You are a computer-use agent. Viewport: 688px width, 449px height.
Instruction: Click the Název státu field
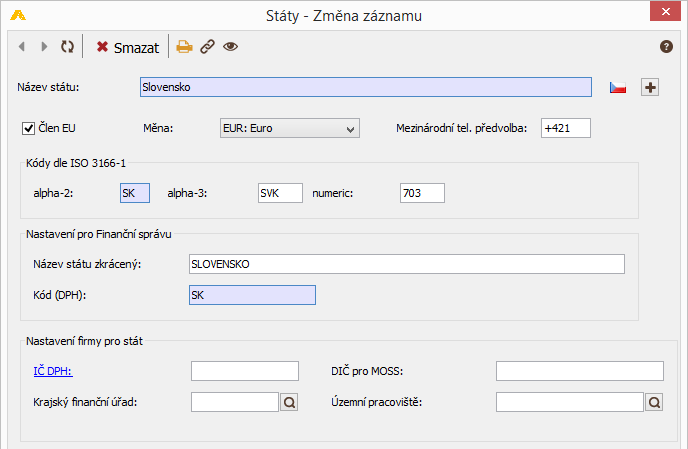366,87
